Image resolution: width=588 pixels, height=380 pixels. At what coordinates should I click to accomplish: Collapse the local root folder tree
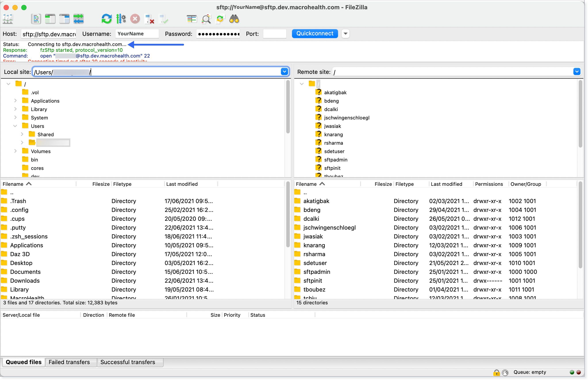[8, 84]
